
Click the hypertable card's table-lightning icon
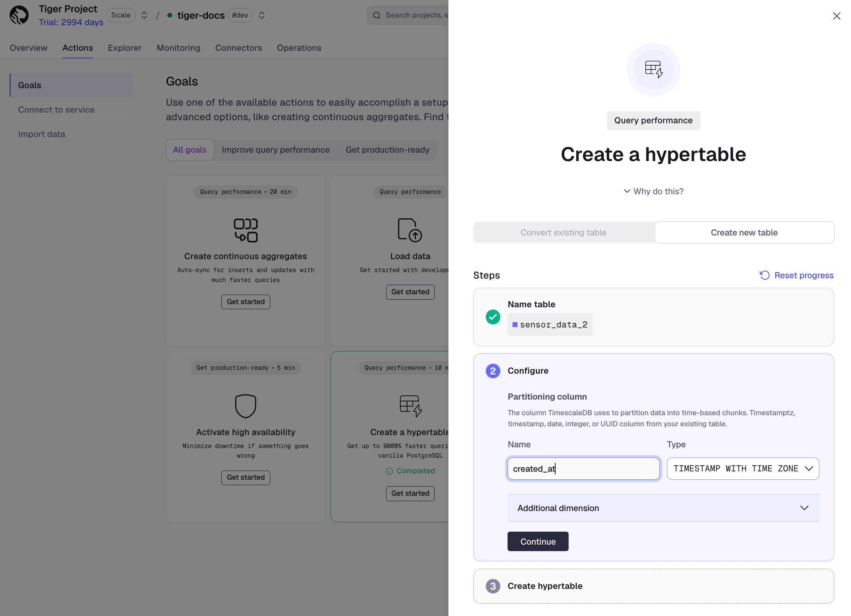(411, 406)
